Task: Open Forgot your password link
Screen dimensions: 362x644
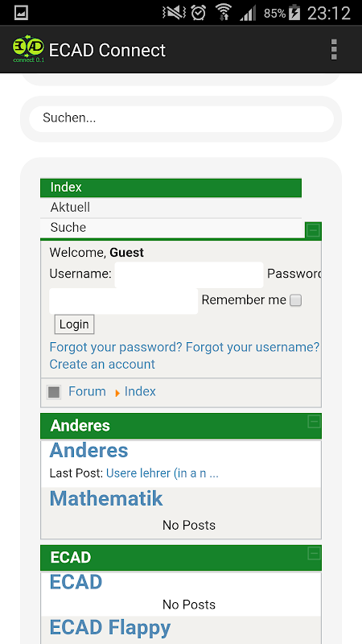Action: tap(116, 348)
